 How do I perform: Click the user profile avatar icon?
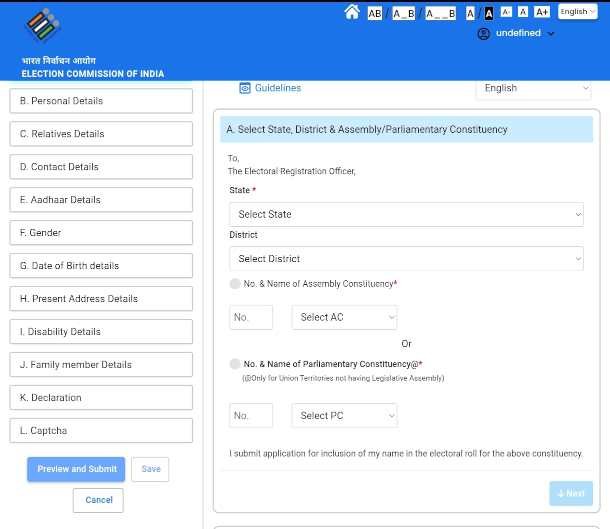(484, 34)
